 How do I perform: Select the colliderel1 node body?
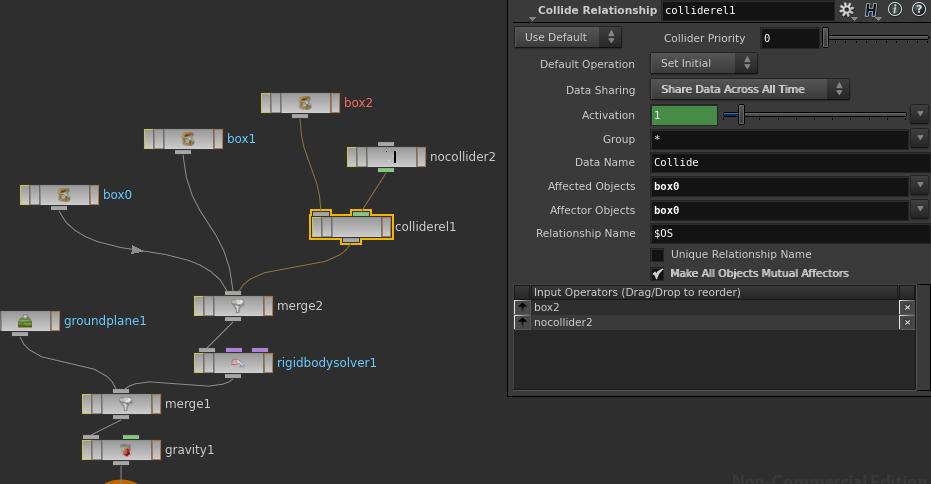[352, 227]
